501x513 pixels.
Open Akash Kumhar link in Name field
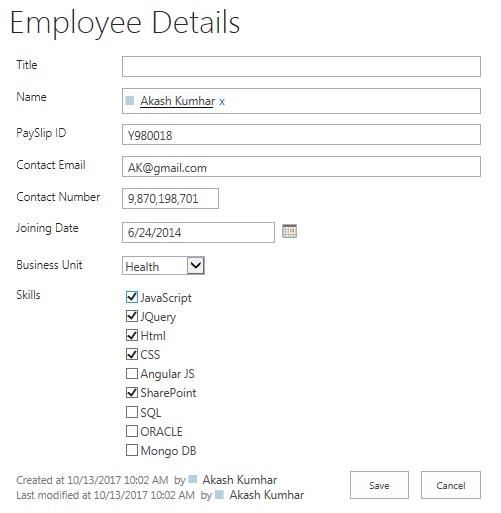(177, 101)
